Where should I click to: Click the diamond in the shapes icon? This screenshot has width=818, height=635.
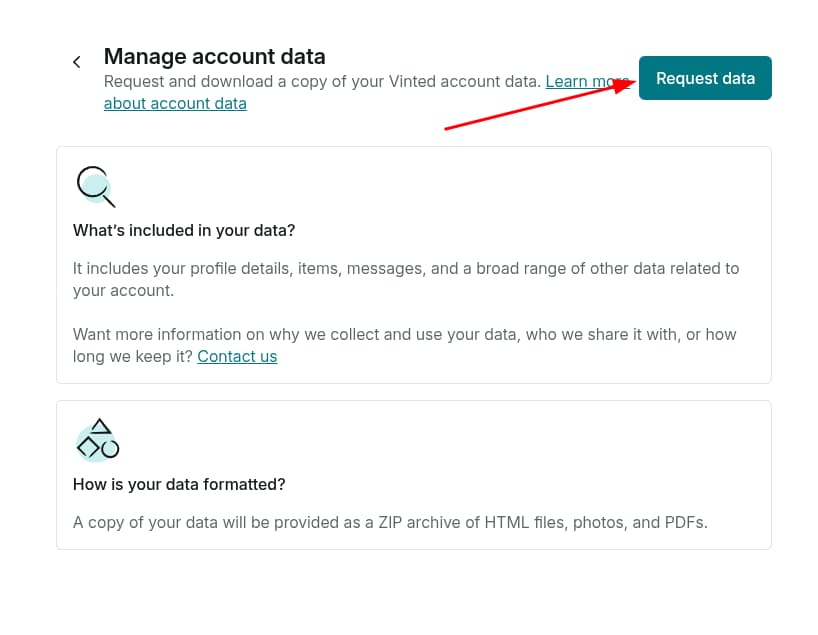89,448
